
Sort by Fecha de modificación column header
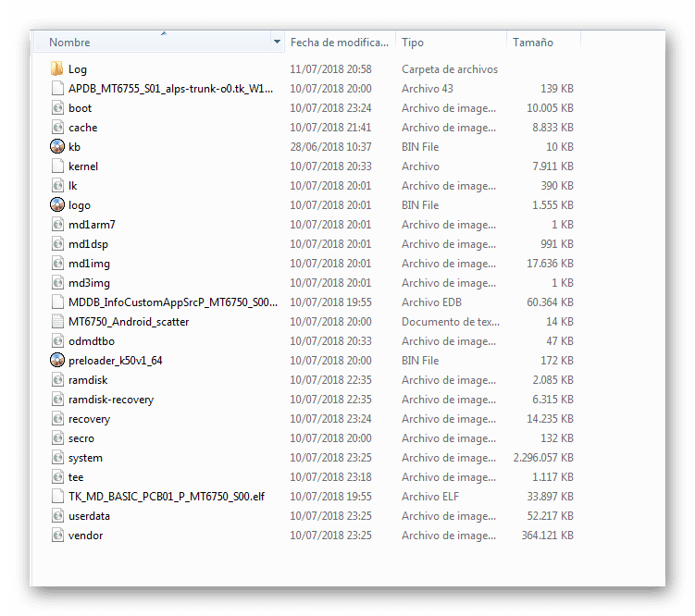[x=340, y=42]
